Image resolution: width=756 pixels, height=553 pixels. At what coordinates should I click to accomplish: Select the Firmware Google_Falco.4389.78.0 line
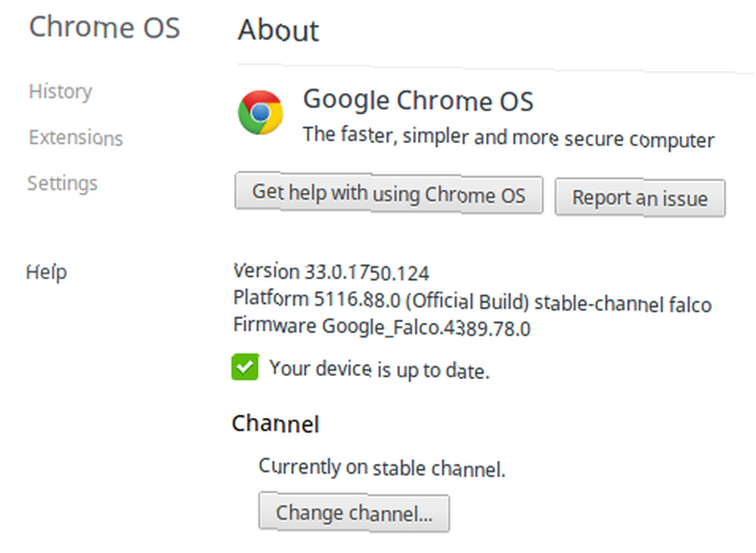tap(381, 327)
